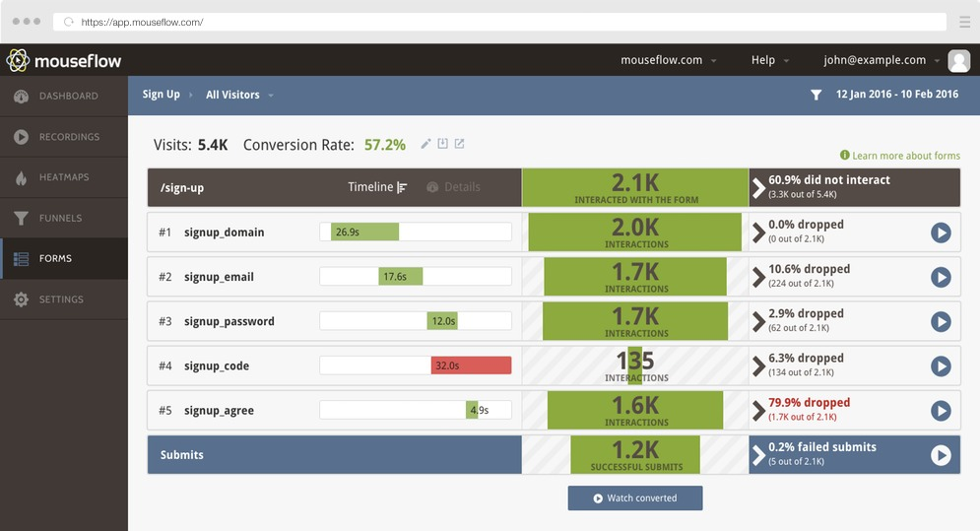This screenshot has height=531, width=980.
Task: Click the Submits row label
Action: (x=182, y=455)
